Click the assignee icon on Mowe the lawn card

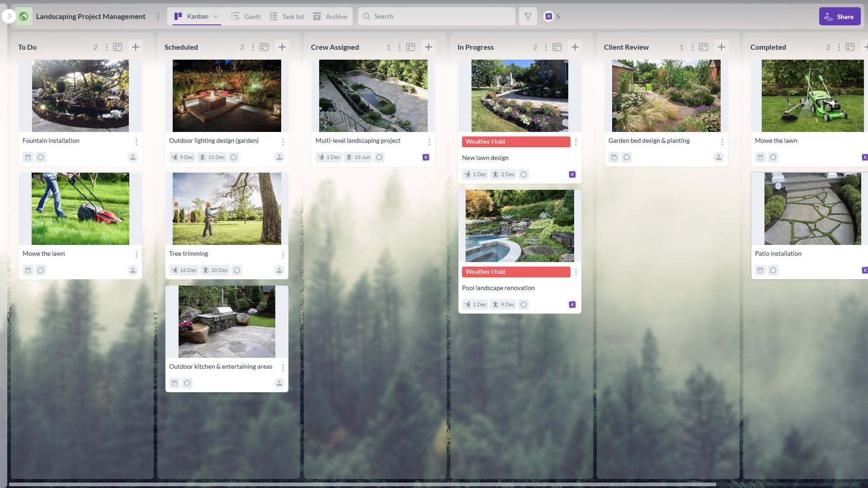pos(133,270)
